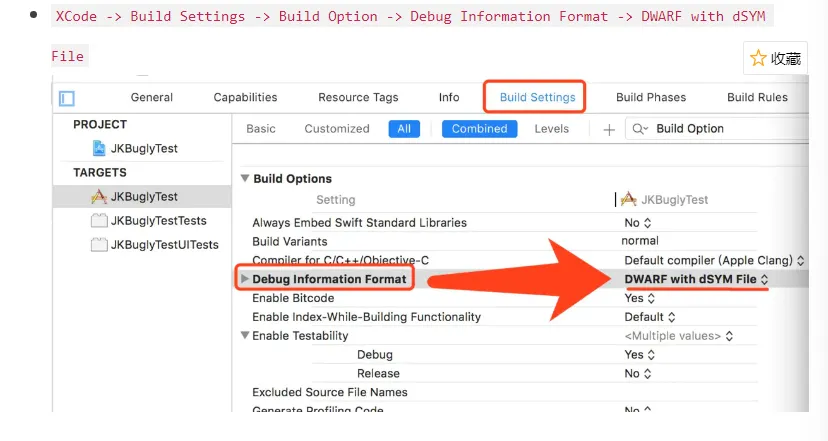This screenshot has height=441, width=828.
Task: Open the Debug testability Yes dropdown
Action: [639, 355]
